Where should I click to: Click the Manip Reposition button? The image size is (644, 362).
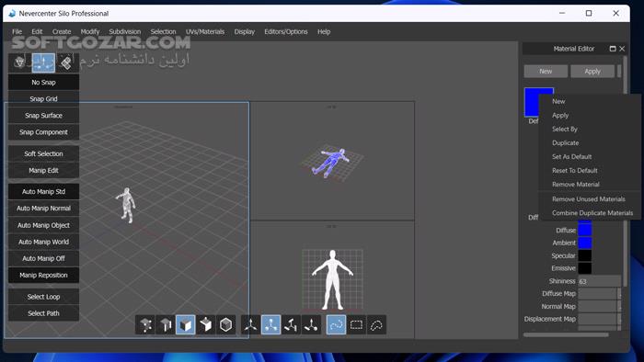43,275
